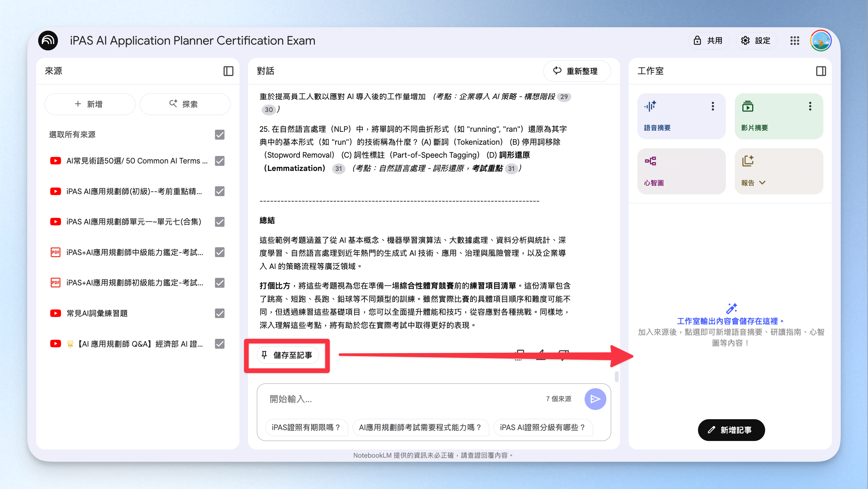868x489 pixels.
Task: Open the 設定 settings menu
Action: (x=756, y=41)
